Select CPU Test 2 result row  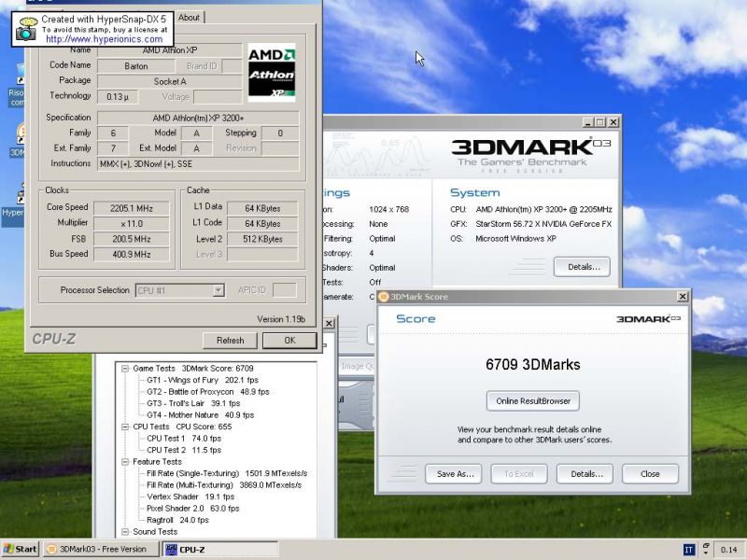pos(184,450)
